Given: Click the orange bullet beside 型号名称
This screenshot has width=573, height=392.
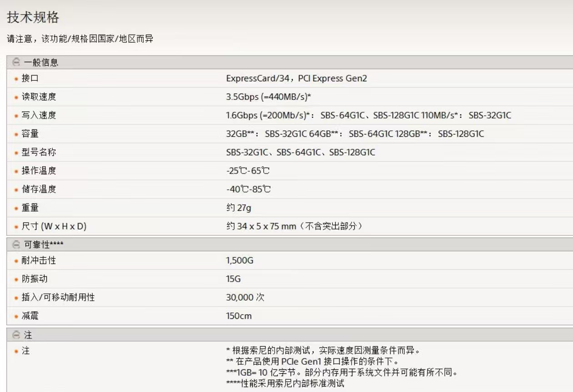Looking at the screenshot, I should click(16, 153).
